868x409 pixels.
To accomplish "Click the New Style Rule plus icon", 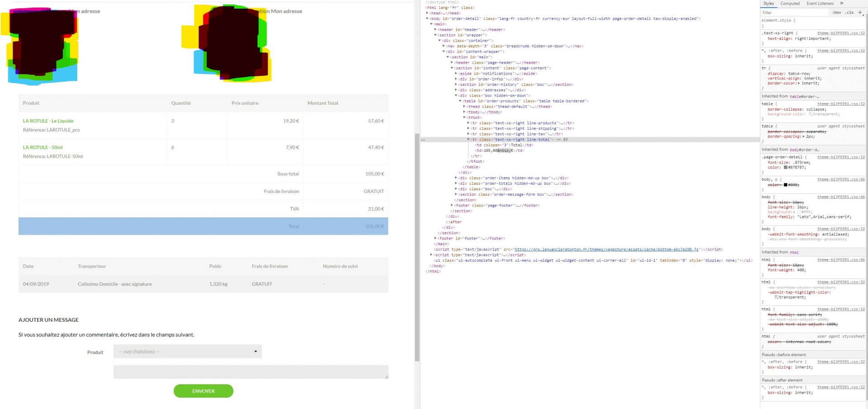I will [860, 12].
